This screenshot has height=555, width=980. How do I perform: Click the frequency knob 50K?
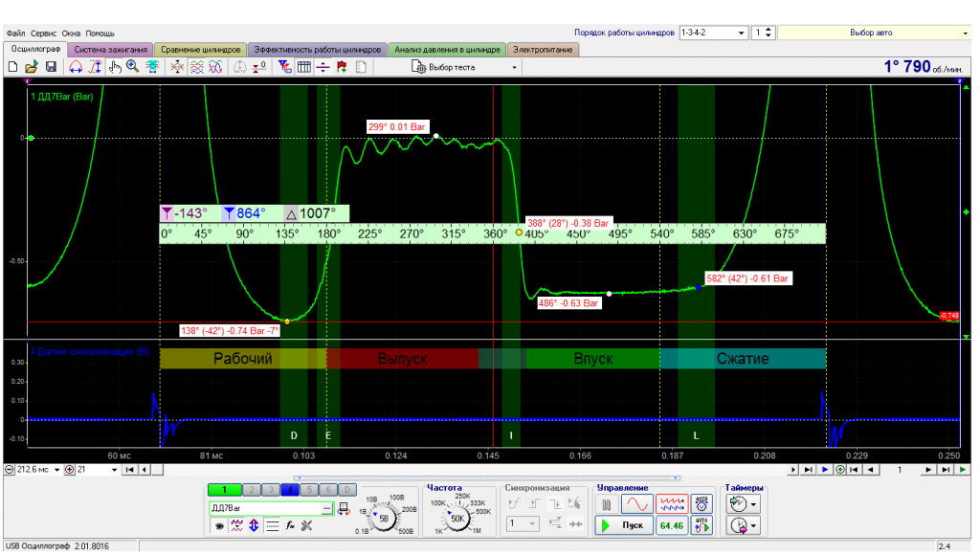click(x=457, y=518)
